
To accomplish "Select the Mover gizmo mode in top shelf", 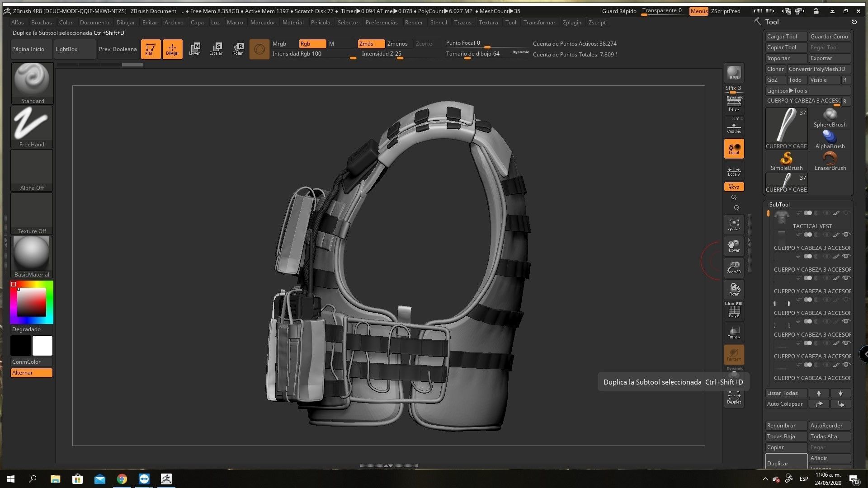I will (194, 49).
